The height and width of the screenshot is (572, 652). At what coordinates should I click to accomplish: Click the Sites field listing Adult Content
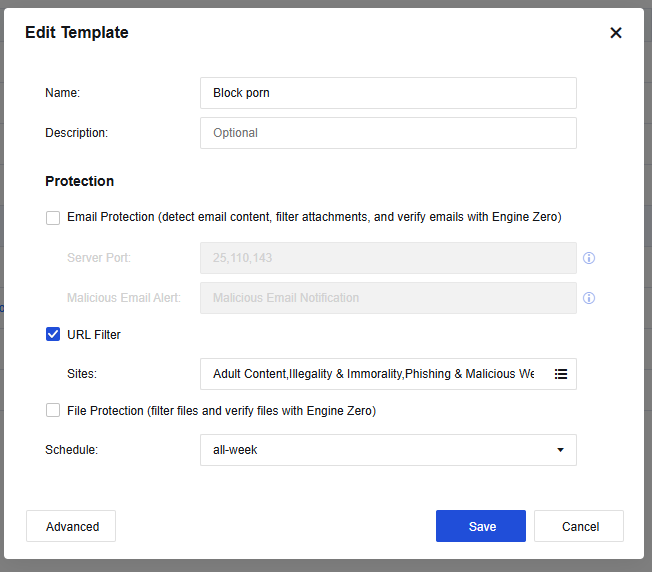click(372, 374)
